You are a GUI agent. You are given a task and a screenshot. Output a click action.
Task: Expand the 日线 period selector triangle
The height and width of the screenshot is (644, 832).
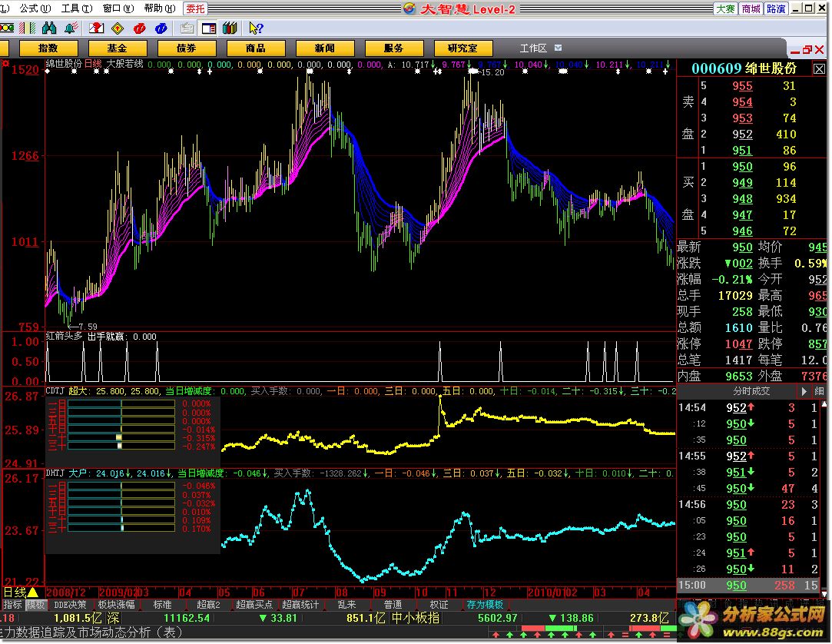pyautogui.click(x=33, y=593)
